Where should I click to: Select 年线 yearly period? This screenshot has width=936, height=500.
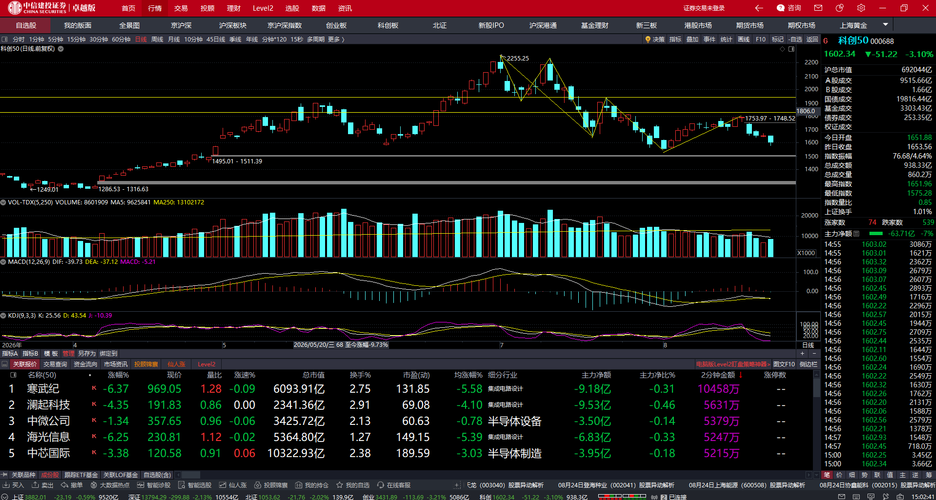coord(252,39)
